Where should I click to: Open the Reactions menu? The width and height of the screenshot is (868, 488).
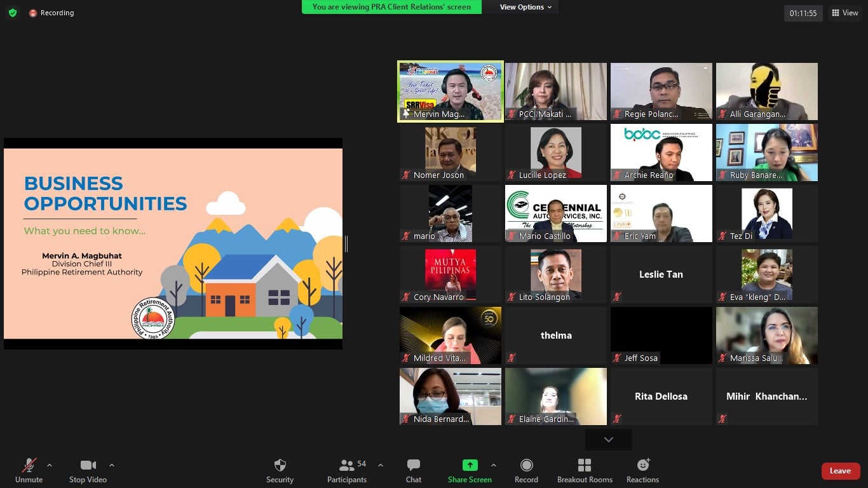[642, 466]
